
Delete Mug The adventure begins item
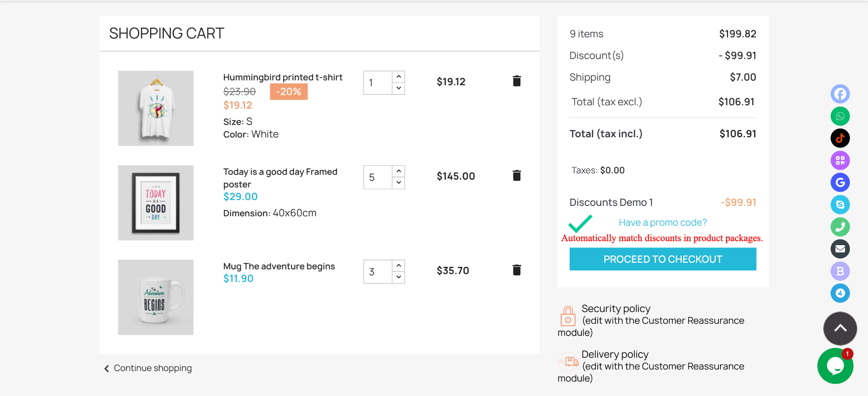coord(517,270)
